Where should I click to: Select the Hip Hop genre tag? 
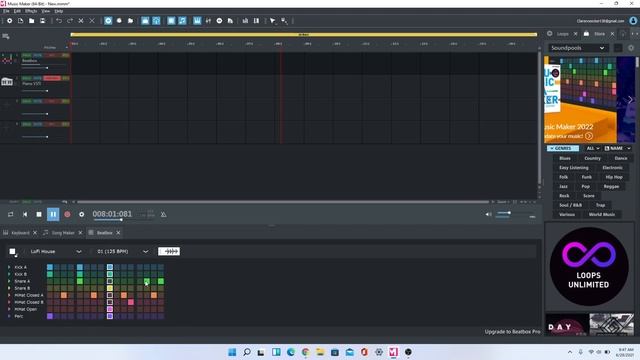pos(614,177)
